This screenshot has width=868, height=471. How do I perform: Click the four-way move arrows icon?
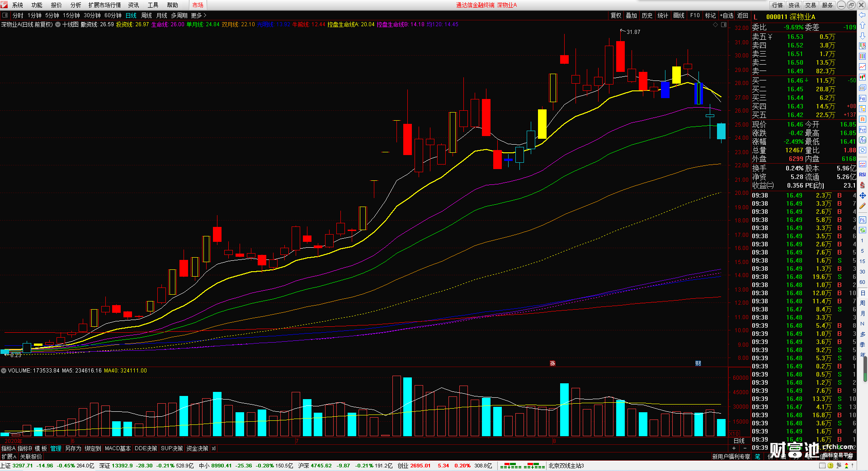pyautogui.click(x=862, y=195)
